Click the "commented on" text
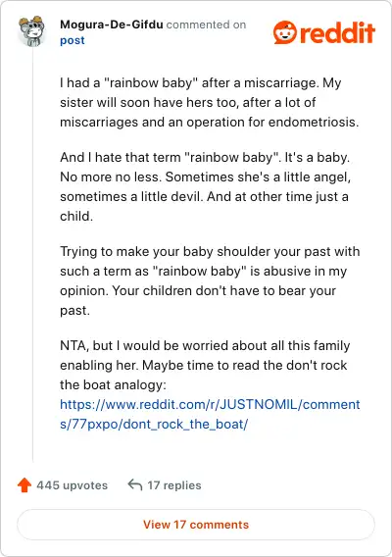 coord(207,25)
